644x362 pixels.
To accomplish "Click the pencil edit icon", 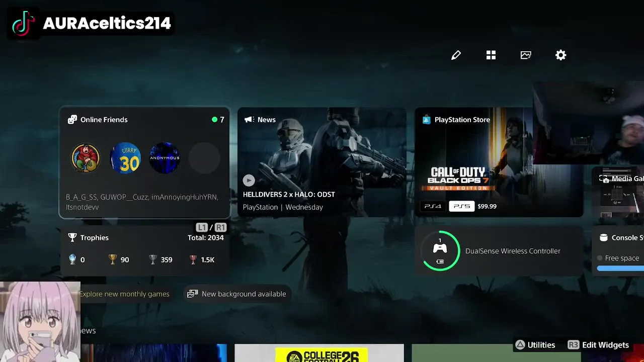I will [456, 55].
